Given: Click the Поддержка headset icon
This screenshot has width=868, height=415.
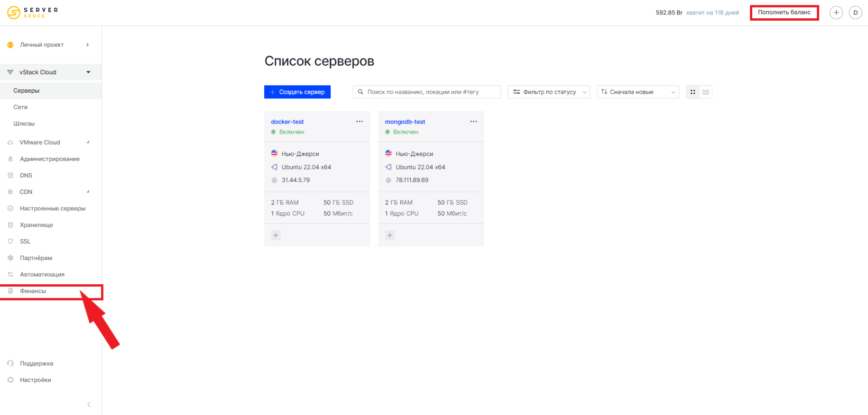Looking at the screenshot, I should pyautogui.click(x=10, y=363).
